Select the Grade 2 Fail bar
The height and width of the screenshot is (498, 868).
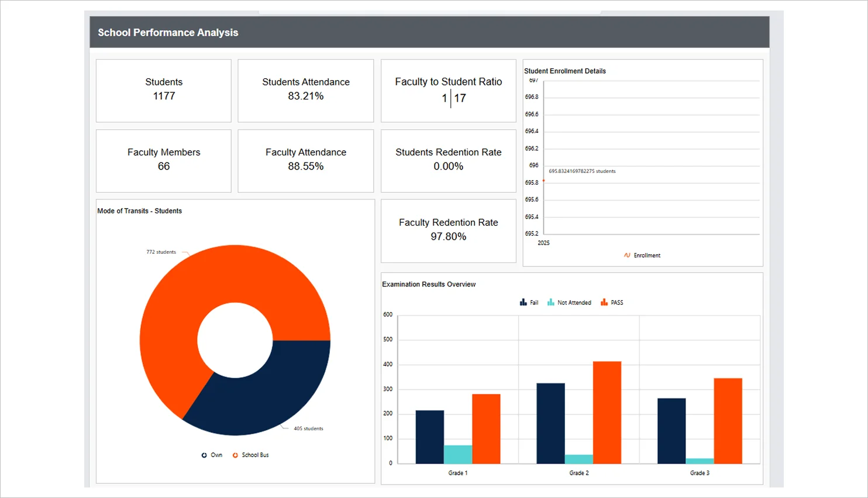[x=551, y=424]
